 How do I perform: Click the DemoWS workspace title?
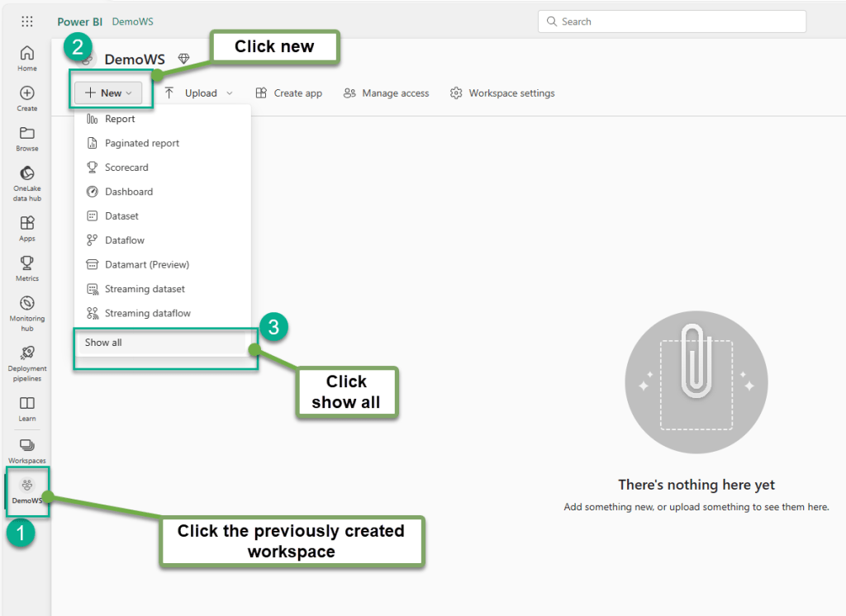(x=135, y=59)
